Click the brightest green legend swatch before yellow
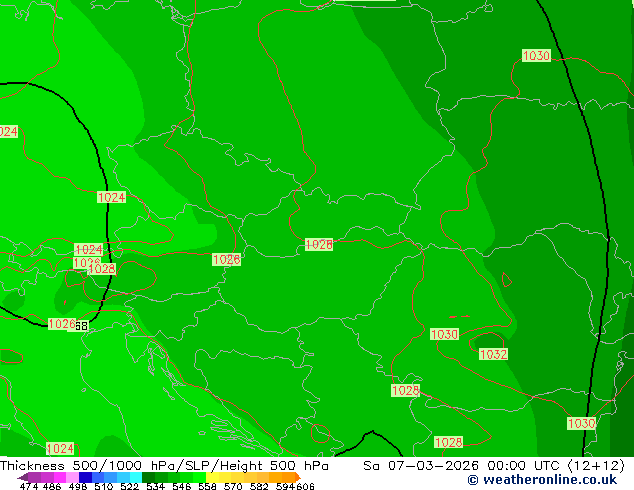The image size is (634, 490). [200, 477]
